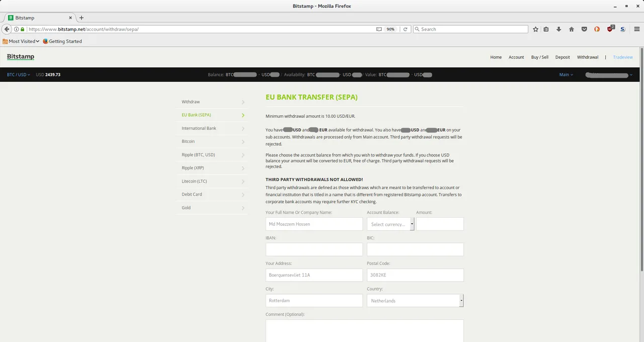644x342 pixels.
Task: Open the Pocket icon in toolbar
Action: tap(584, 29)
